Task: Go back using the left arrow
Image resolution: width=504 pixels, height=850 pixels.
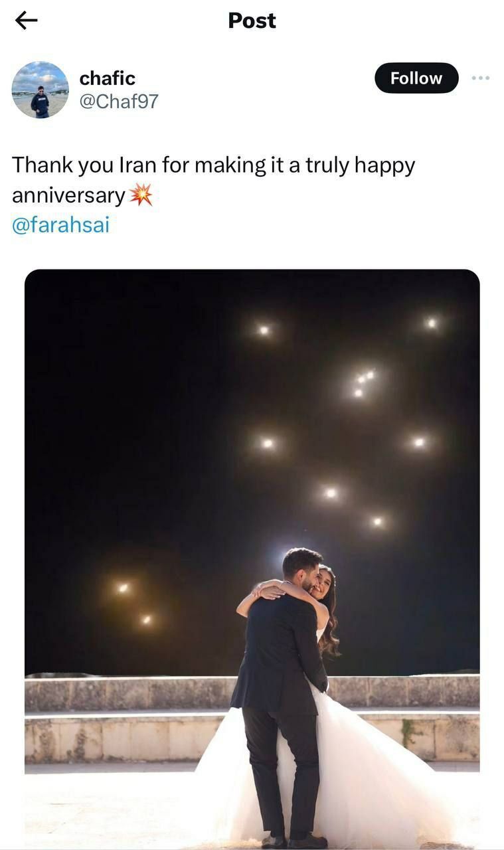Action: tap(26, 21)
